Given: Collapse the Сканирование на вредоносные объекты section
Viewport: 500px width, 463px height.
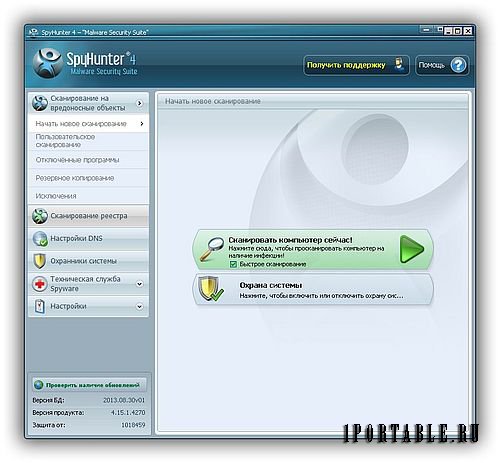Looking at the screenshot, I should (x=140, y=103).
